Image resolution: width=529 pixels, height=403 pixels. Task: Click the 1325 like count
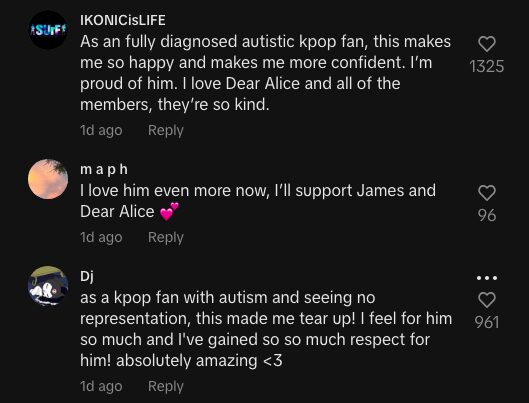click(x=487, y=66)
